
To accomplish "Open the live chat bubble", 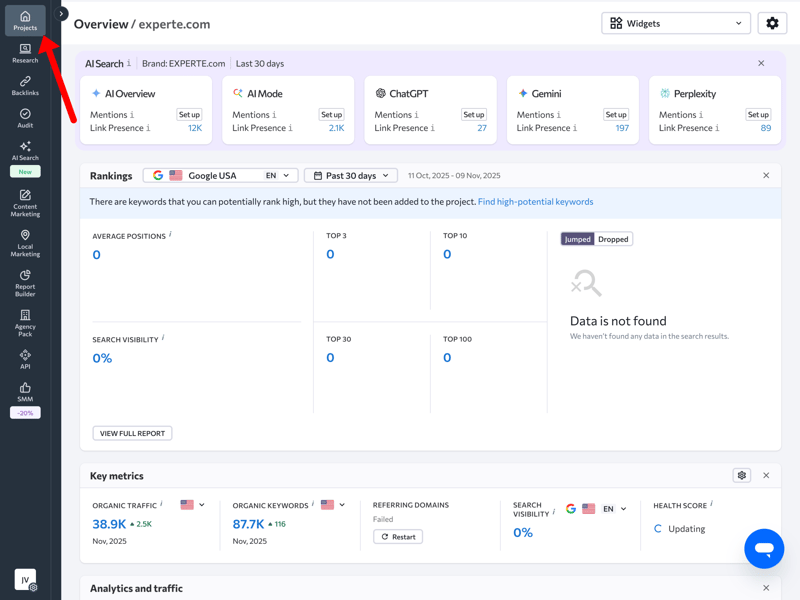I will pyautogui.click(x=764, y=549).
